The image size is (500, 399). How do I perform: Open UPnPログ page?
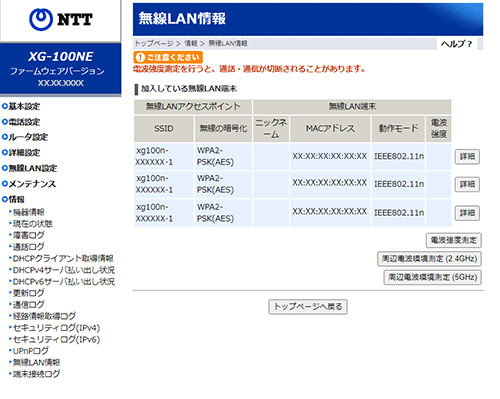click(x=30, y=351)
